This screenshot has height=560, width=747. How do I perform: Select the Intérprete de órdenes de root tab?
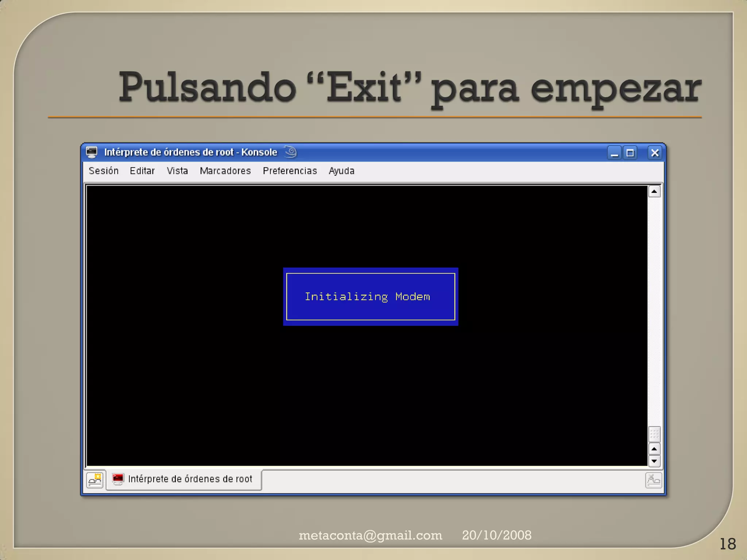point(190,479)
